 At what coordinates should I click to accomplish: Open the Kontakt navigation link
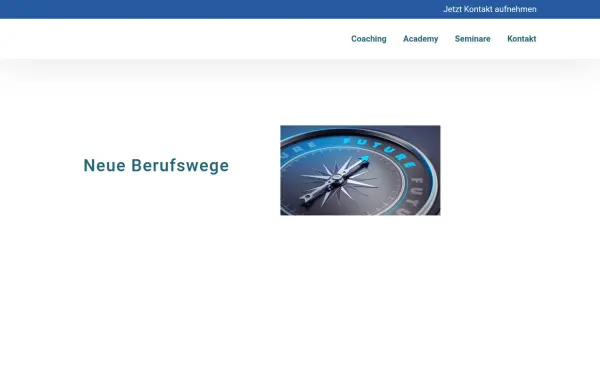522,39
